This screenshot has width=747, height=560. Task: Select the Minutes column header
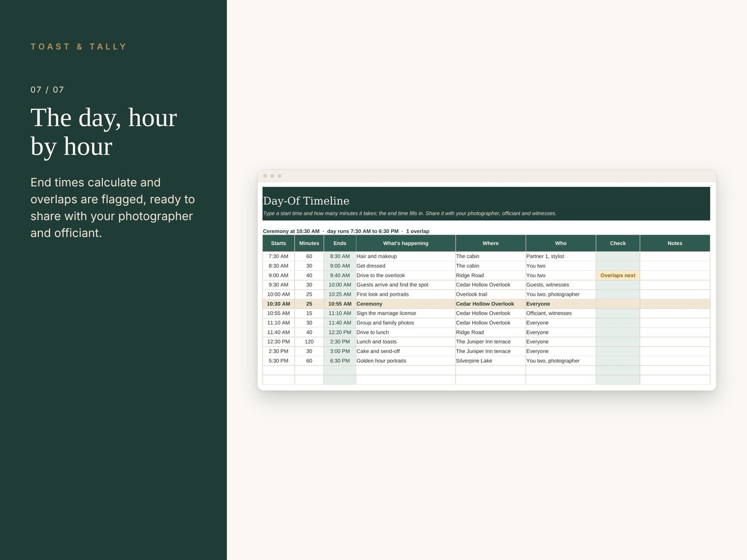tap(309, 243)
